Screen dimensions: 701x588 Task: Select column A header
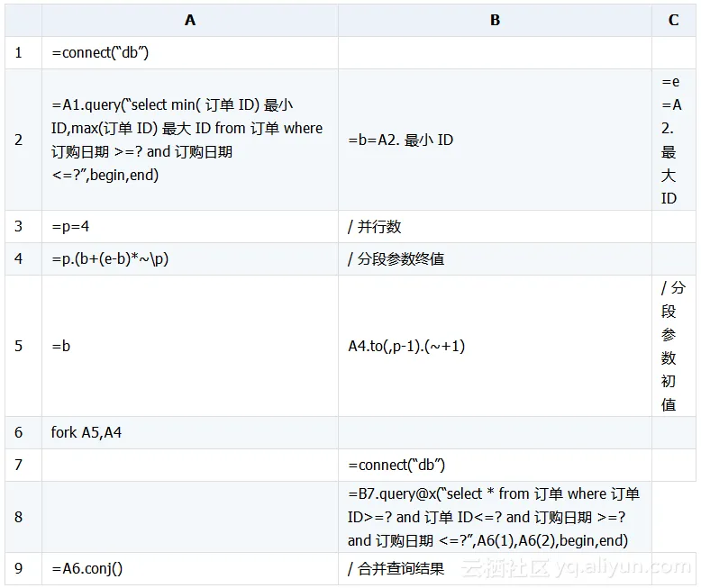pyautogui.click(x=189, y=20)
